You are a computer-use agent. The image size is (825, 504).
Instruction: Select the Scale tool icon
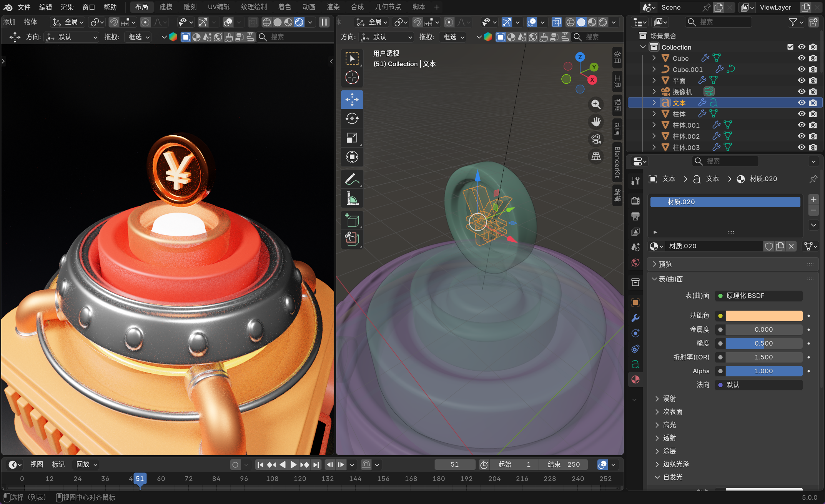[352, 138]
